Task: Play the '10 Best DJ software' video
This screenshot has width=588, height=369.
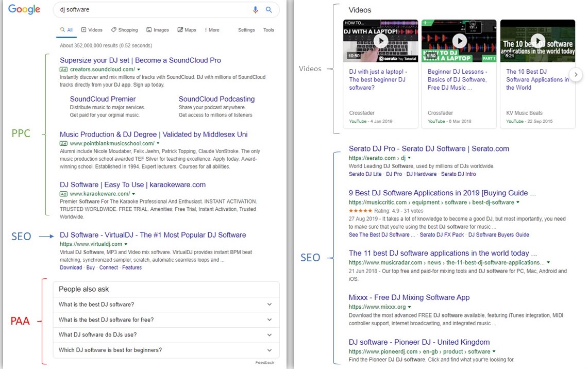Action: (x=537, y=41)
